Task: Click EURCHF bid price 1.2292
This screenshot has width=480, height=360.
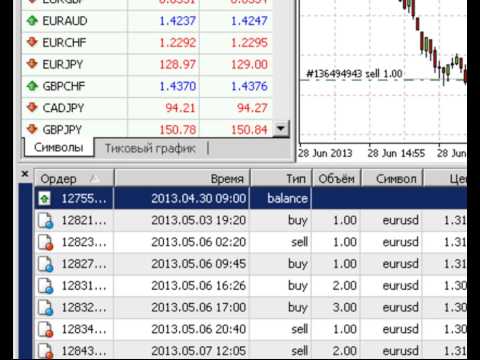Action: pos(177,42)
